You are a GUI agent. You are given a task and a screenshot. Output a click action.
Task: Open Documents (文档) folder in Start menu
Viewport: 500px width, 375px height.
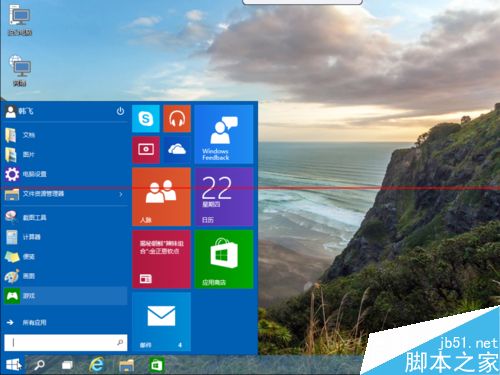(x=66, y=135)
